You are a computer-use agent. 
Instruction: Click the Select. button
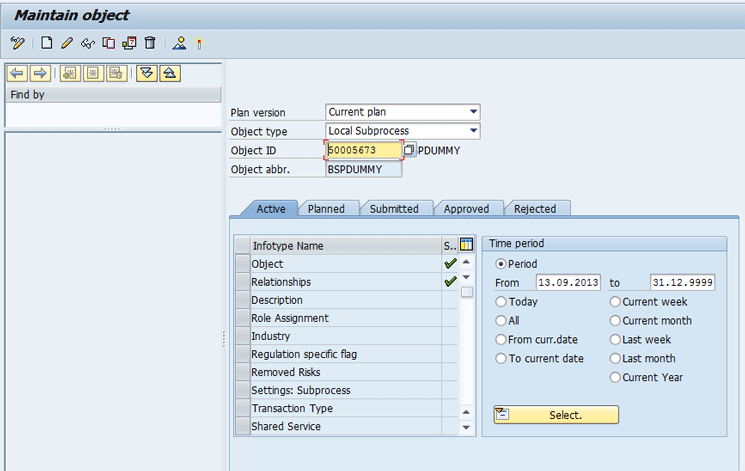point(556,414)
